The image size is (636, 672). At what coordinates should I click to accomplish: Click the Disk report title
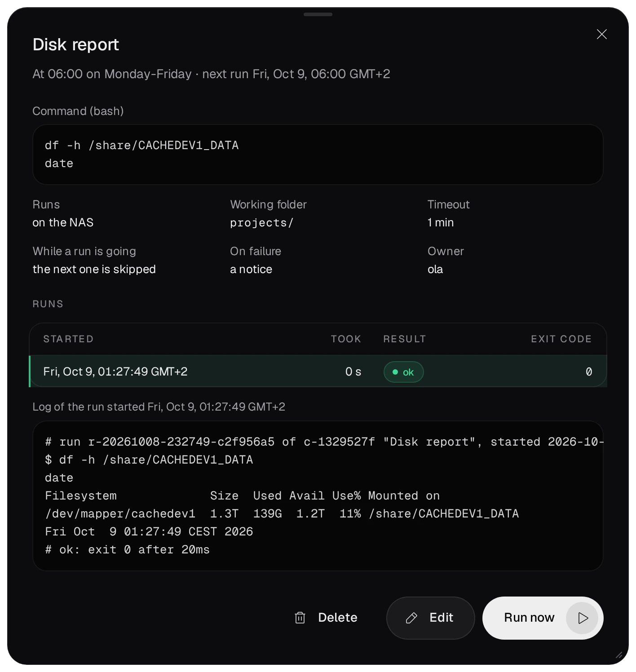tap(76, 44)
